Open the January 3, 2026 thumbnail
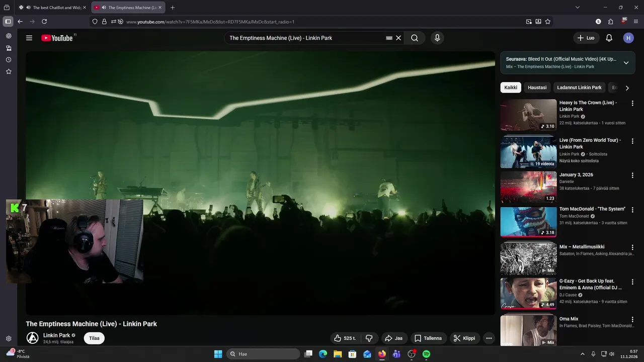This screenshot has width=644, height=362. [x=528, y=187]
